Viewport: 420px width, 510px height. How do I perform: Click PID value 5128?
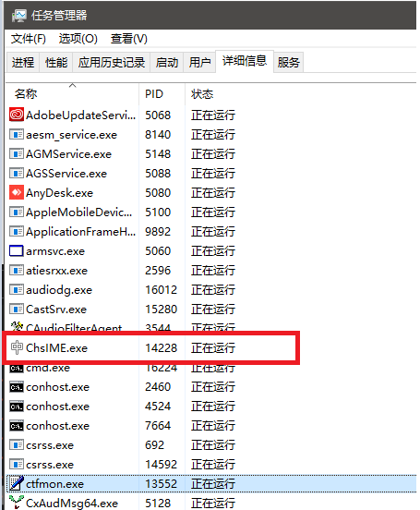coord(158,504)
